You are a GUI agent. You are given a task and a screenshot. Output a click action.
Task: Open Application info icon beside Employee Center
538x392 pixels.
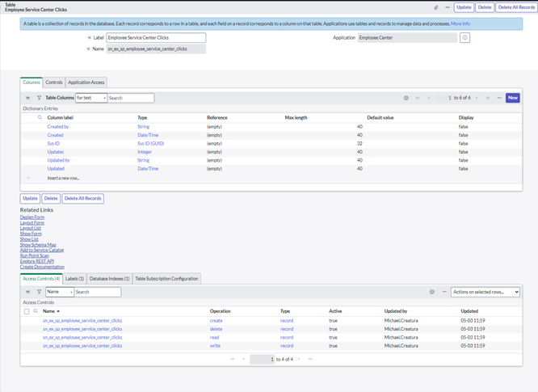[x=464, y=38]
